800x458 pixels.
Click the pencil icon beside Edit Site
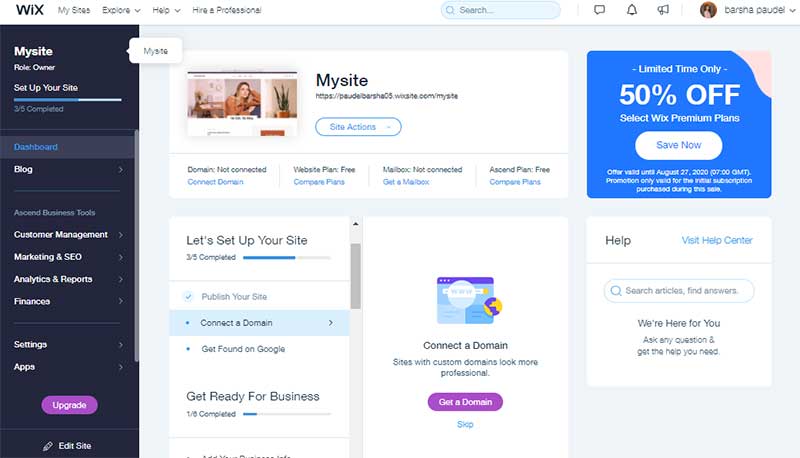coord(47,446)
